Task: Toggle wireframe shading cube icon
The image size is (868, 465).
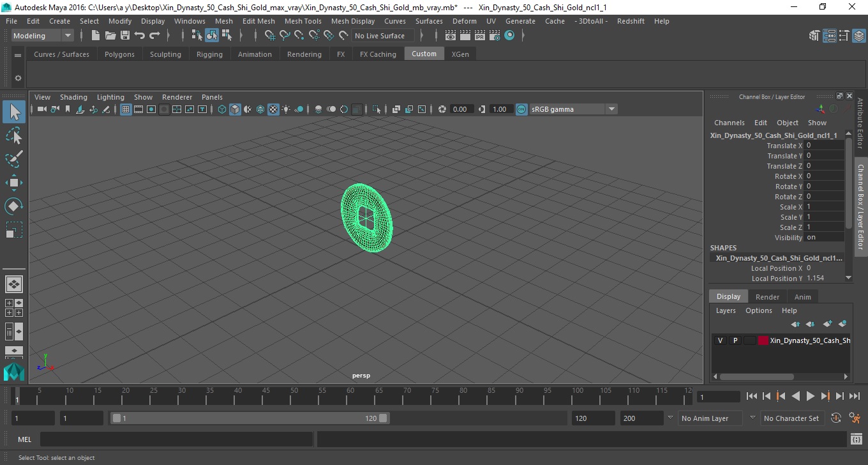Action: [x=222, y=109]
